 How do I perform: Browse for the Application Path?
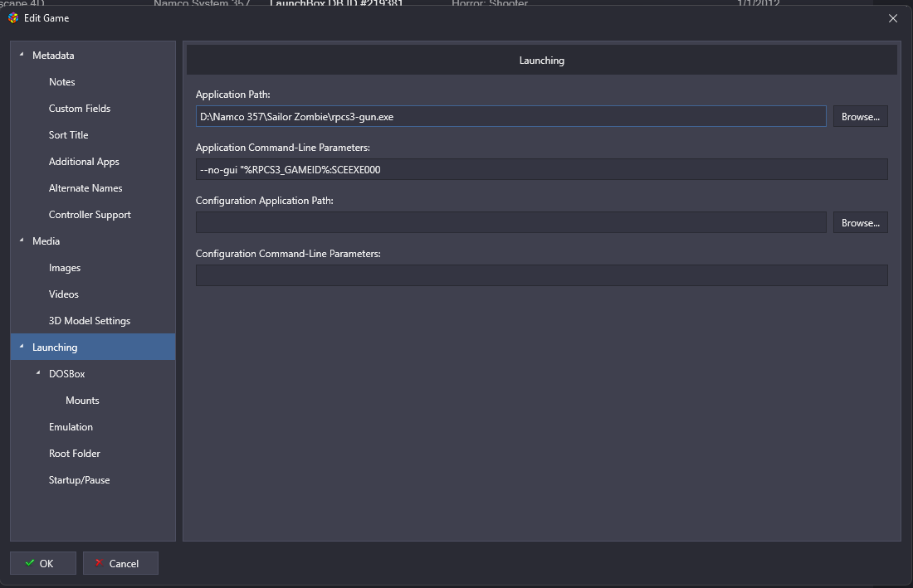pyautogui.click(x=860, y=116)
